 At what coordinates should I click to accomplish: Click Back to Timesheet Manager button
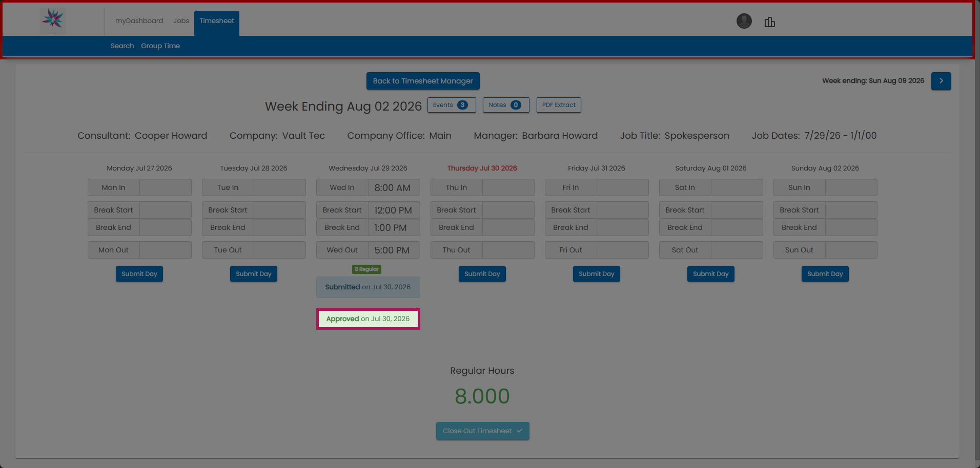pyautogui.click(x=423, y=81)
